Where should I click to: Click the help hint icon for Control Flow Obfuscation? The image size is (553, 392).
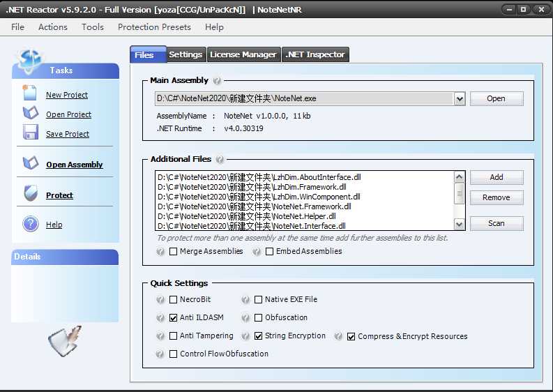[x=160, y=354]
